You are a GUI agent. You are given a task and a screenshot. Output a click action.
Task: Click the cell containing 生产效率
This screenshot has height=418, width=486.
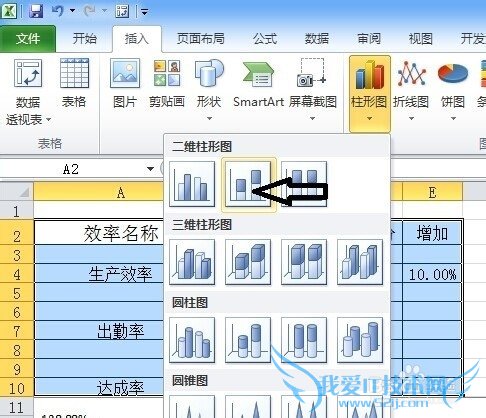coord(99,274)
